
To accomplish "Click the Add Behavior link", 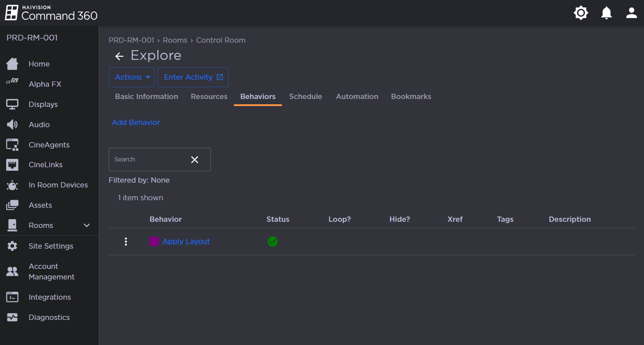I will coord(136,122).
